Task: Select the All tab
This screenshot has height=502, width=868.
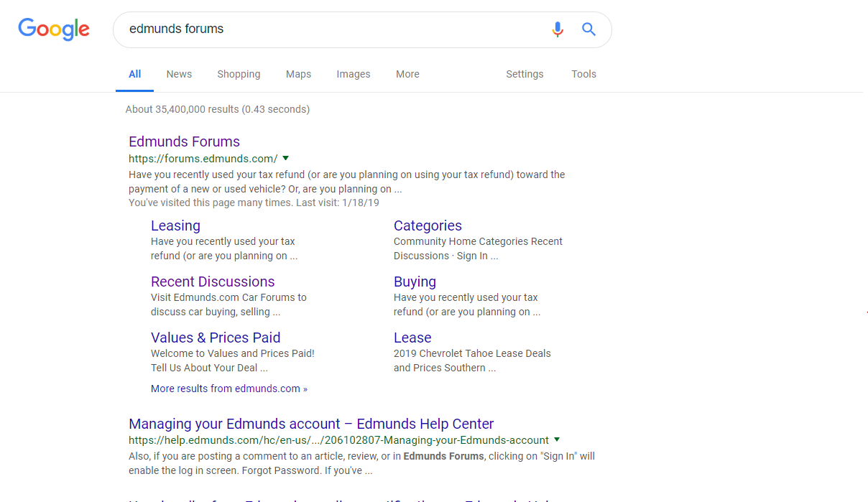Action: [135, 74]
